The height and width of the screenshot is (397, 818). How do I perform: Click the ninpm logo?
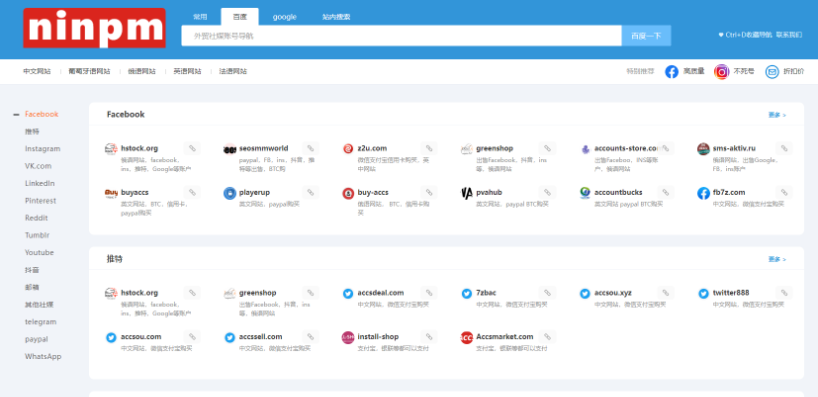click(x=94, y=28)
